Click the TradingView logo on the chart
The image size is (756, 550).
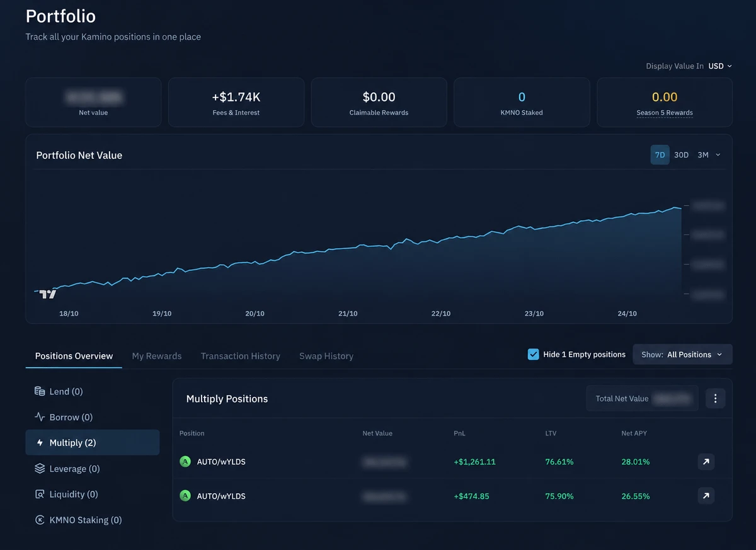tap(48, 294)
